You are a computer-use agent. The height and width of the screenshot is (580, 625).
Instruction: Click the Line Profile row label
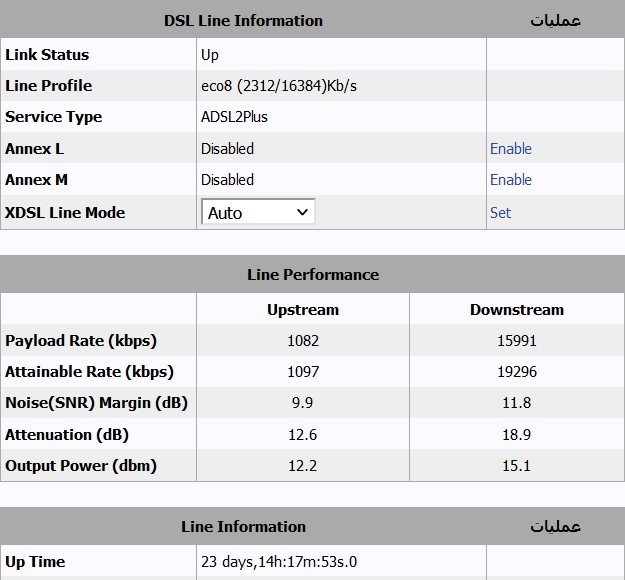(49, 86)
